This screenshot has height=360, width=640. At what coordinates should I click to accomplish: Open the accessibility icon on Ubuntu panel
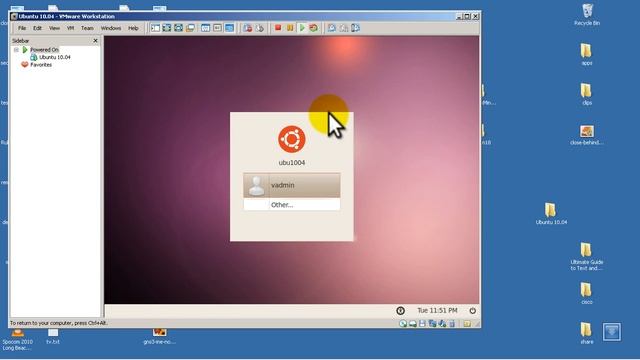coord(400,311)
